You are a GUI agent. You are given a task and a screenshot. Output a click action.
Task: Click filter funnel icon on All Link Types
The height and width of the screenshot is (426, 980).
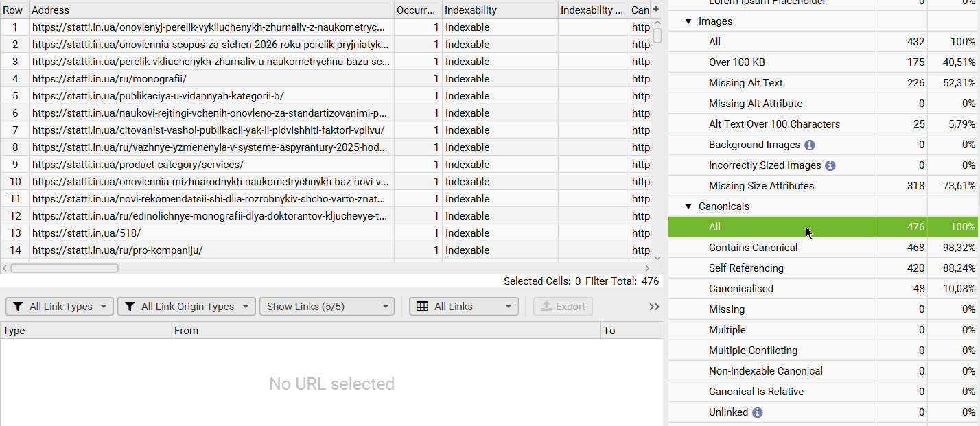click(18, 307)
